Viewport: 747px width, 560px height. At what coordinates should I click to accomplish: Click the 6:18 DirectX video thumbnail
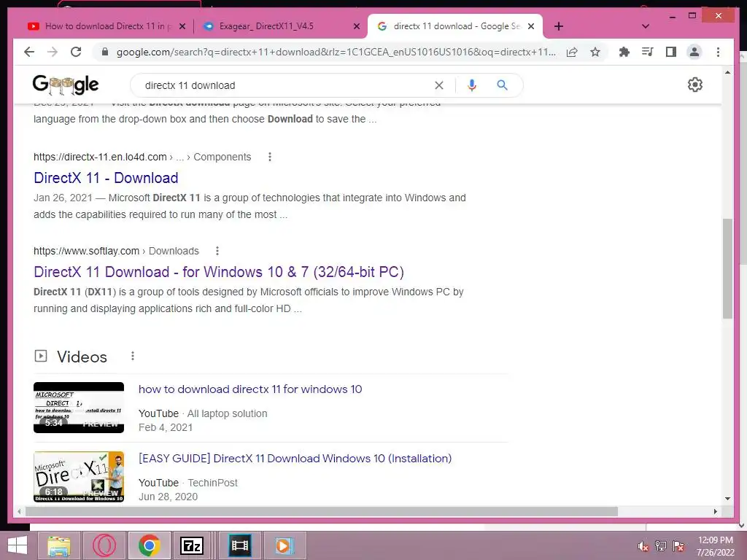tap(79, 477)
